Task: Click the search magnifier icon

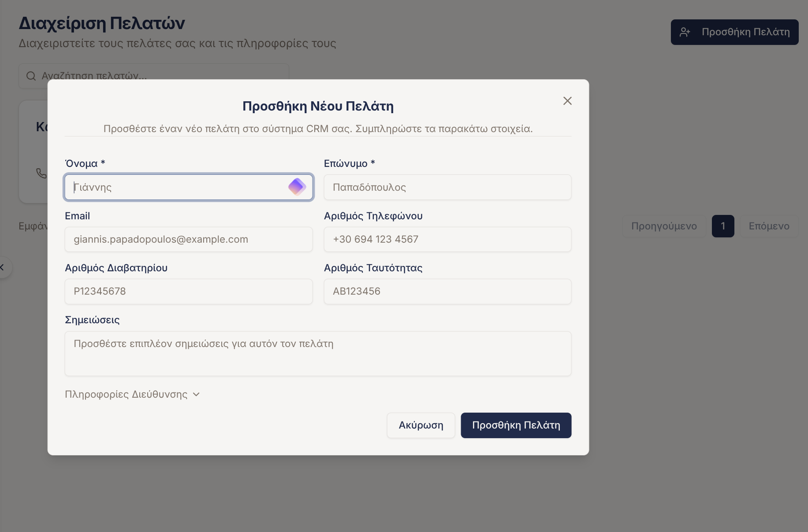Action: tap(31, 76)
